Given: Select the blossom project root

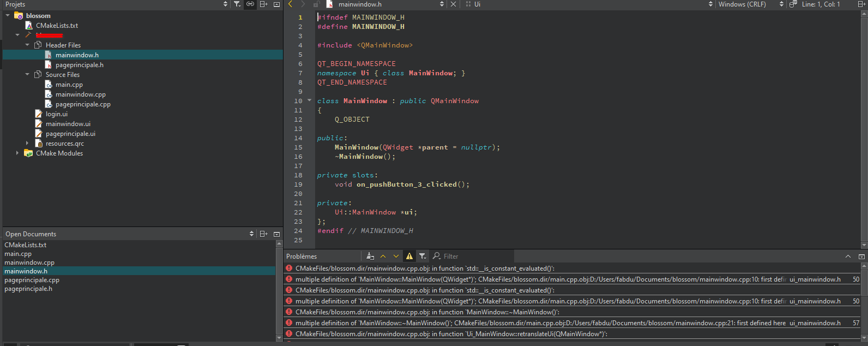Looking at the screenshot, I should [x=38, y=16].
